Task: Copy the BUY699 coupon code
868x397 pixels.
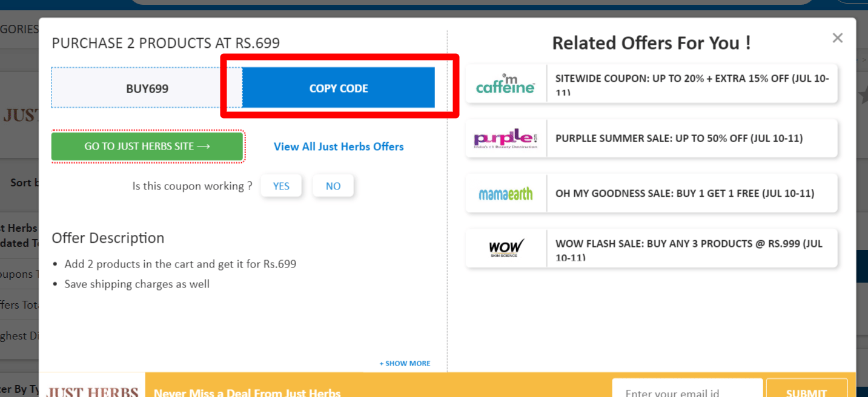Action: [338, 88]
